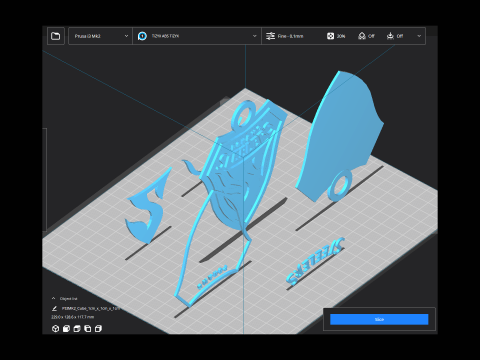
Task: Switch to 3D view icon
Action: point(56,329)
